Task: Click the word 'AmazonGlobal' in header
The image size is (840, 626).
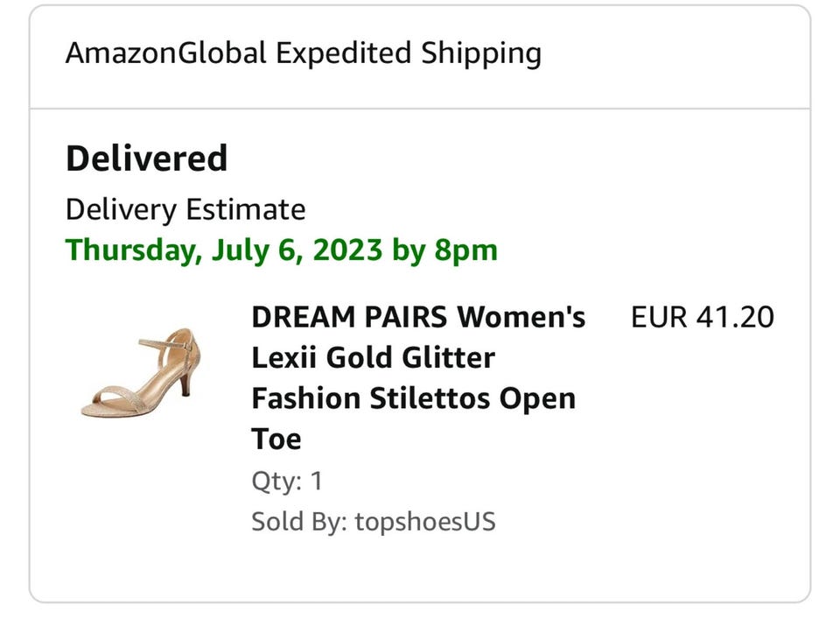Action: (165, 54)
